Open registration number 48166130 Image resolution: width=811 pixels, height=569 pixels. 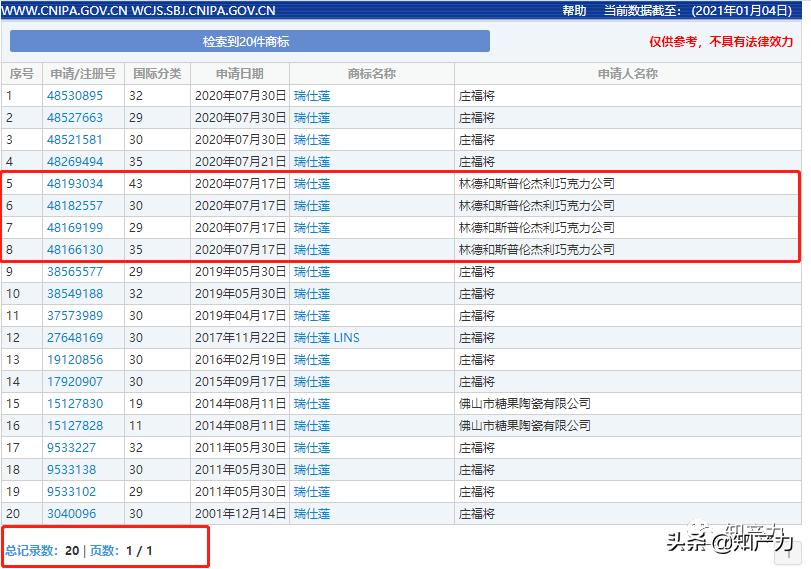[x=75, y=249]
